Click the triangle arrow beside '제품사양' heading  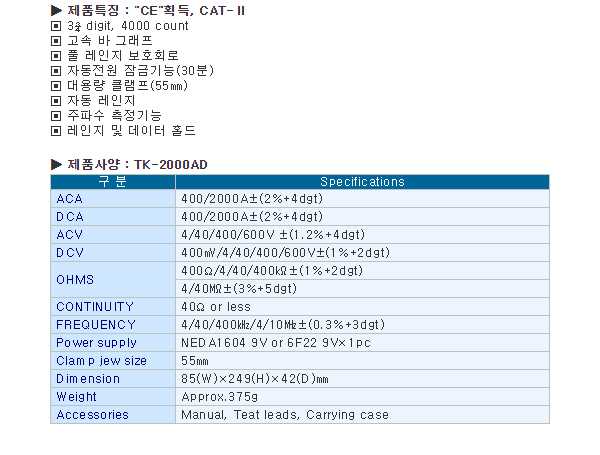pyautogui.click(x=56, y=164)
